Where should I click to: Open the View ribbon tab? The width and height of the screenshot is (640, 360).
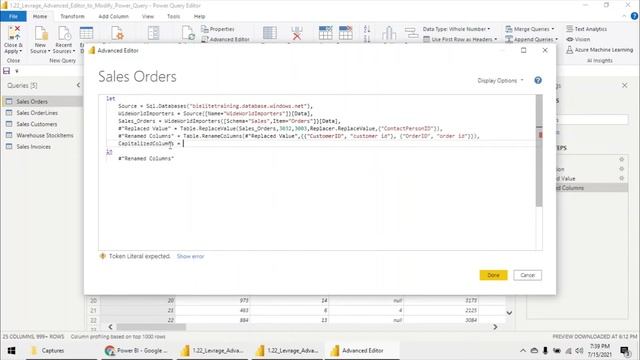[148, 16]
